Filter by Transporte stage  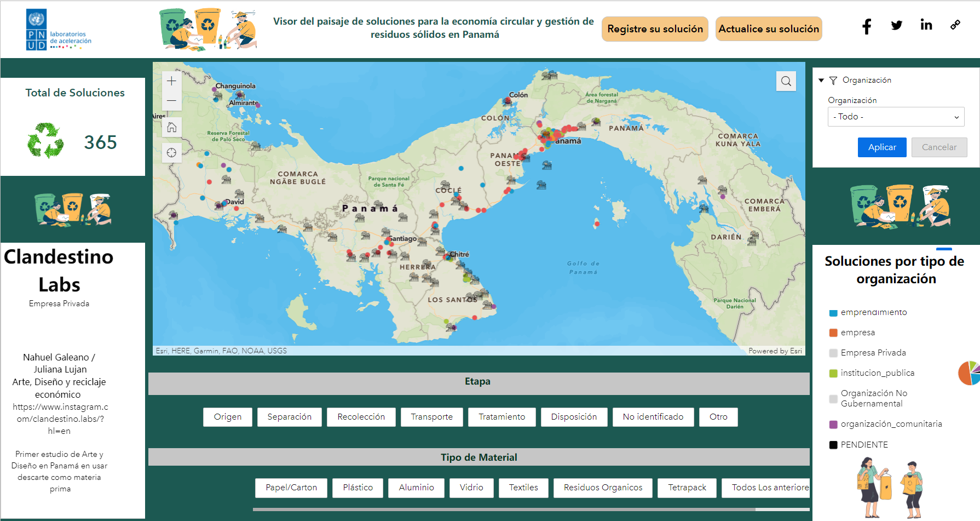pyautogui.click(x=431, y=417)
